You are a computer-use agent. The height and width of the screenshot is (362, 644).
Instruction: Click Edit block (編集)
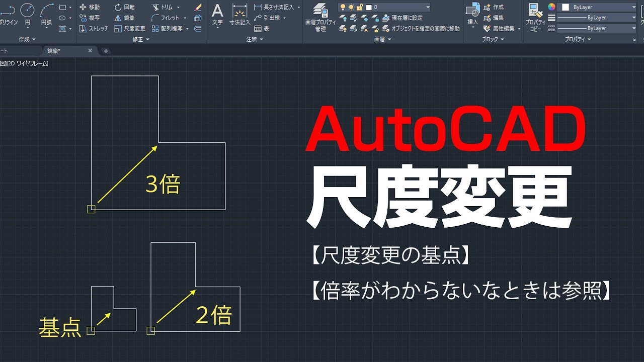click(493, 18)
